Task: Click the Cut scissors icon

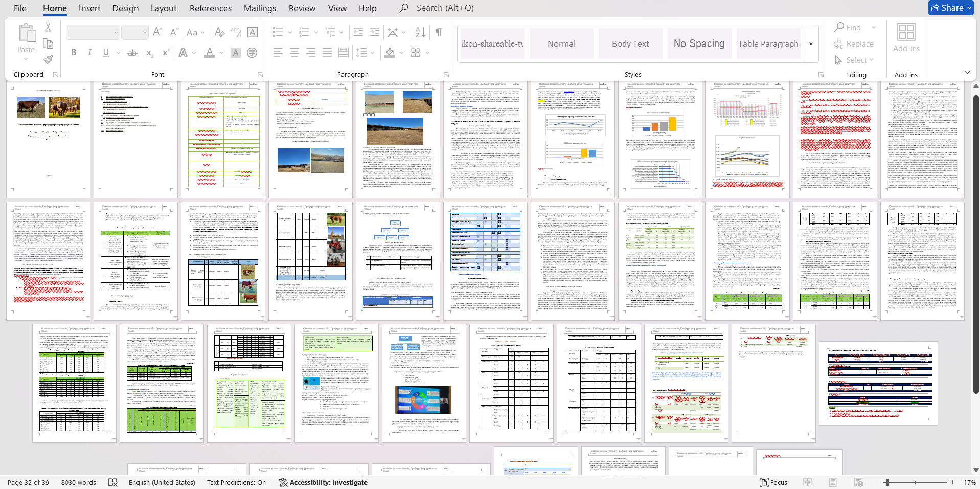Action: coord(48,28)
